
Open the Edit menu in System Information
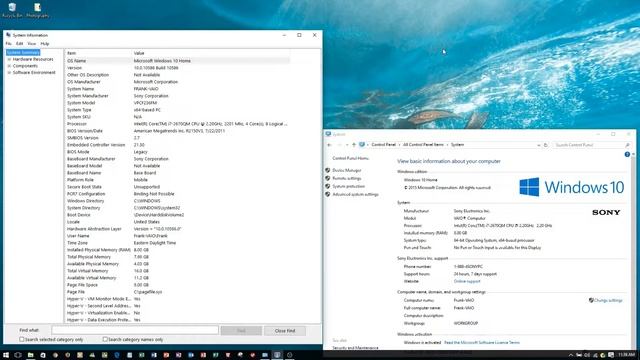click(20, 44)
